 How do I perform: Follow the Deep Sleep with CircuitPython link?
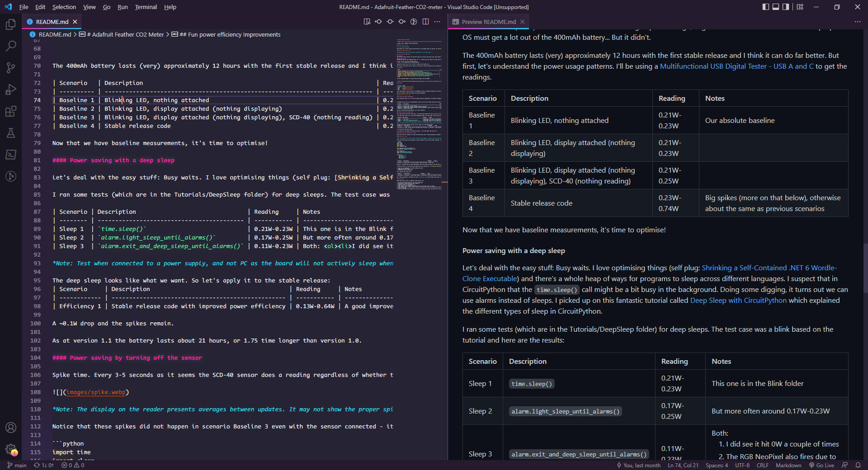tap(737, 300)
